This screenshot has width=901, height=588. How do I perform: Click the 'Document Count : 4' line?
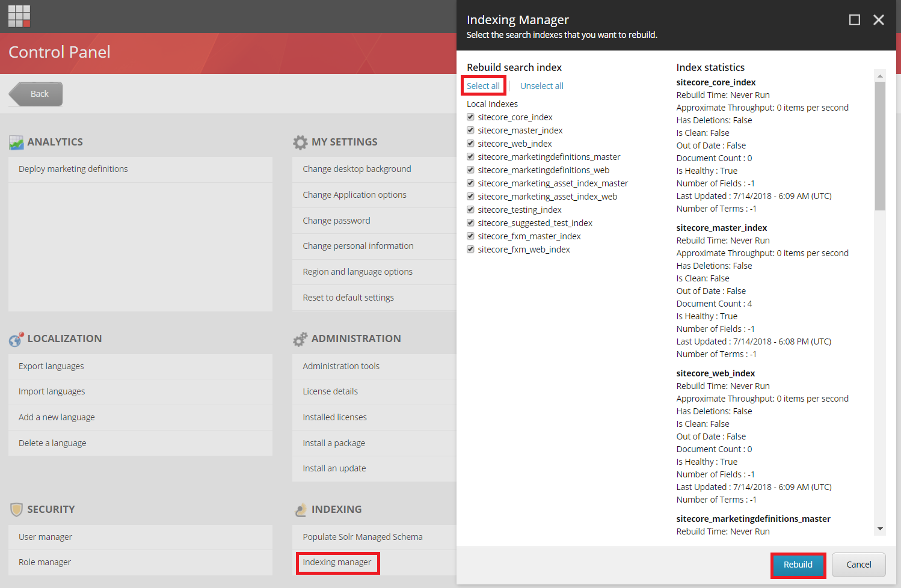pyautogui.click(x=714, y=304)
